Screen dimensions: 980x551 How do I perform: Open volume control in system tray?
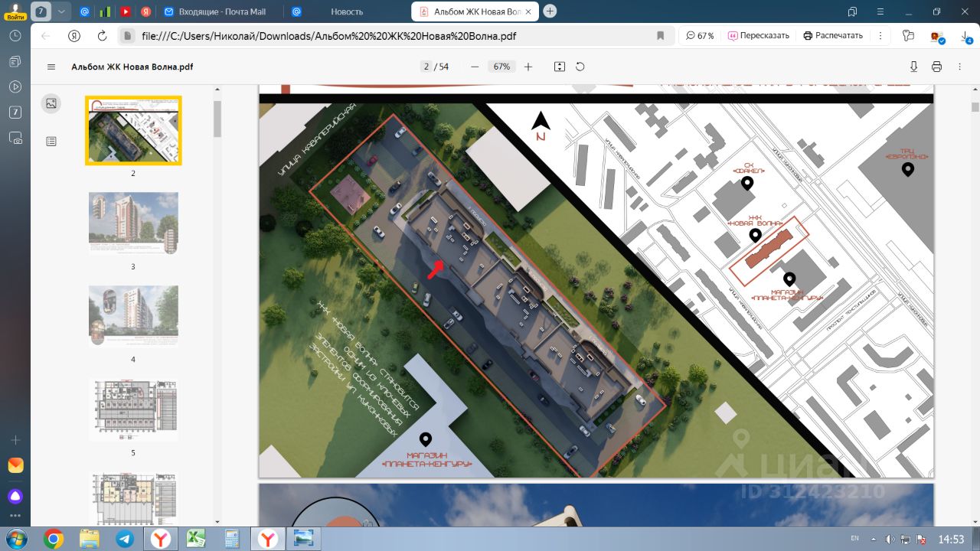pyautogui.click(x=890, y=539)
